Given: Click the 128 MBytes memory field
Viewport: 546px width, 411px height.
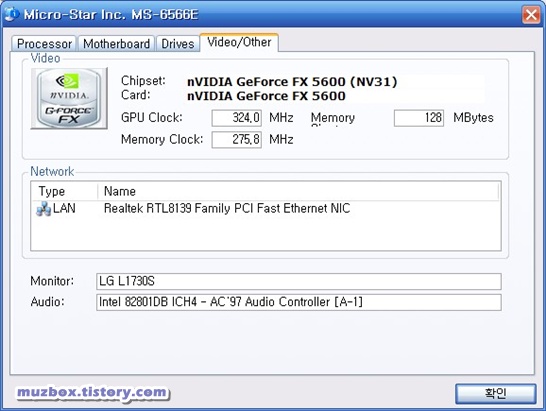Looking at the screenshot, I should pyautogui.click(x=419, y=118).
